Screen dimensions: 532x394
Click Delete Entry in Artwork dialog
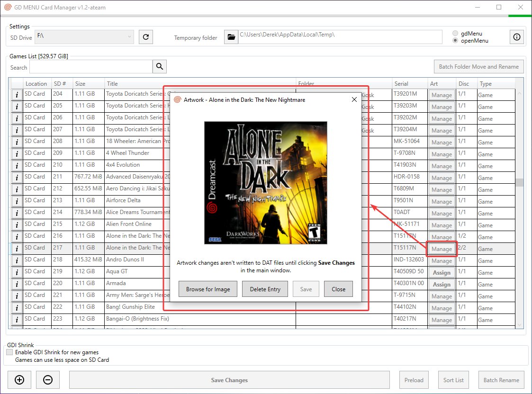265,289
